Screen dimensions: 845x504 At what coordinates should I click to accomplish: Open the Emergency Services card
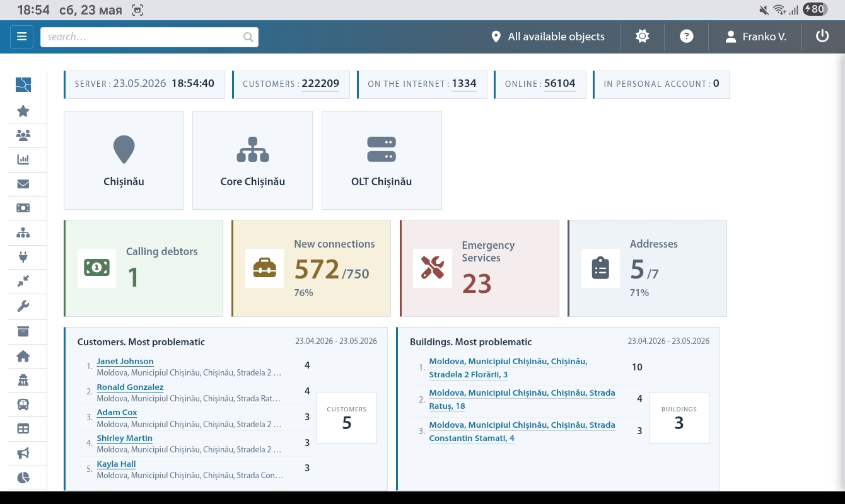(479, 268)
